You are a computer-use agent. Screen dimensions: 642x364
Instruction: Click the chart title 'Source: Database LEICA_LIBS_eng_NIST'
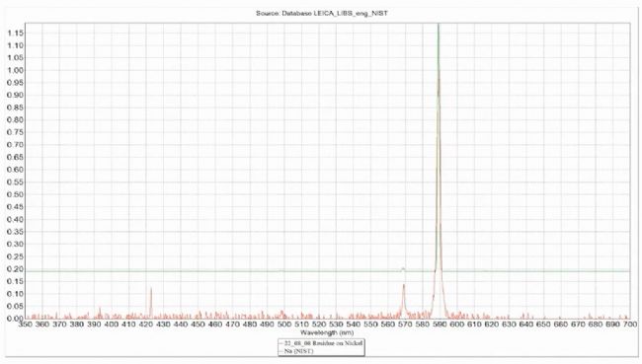pyautogui.click(x=322, y=14)
